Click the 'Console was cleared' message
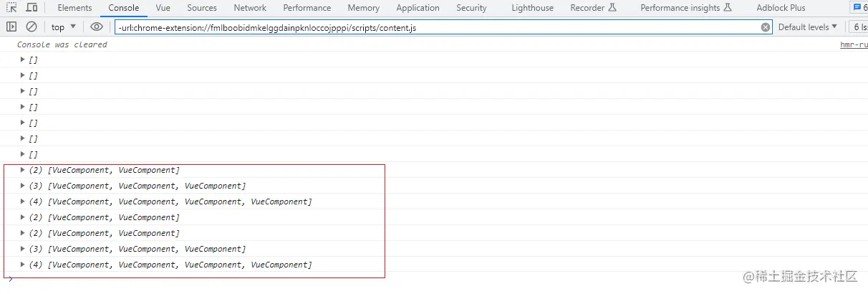 pos(62,44)
